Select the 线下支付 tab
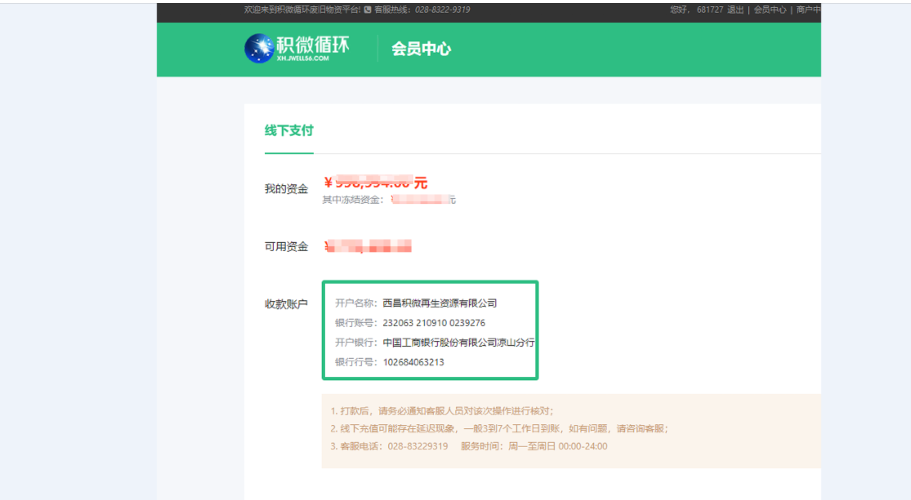 tap(289, 131)
